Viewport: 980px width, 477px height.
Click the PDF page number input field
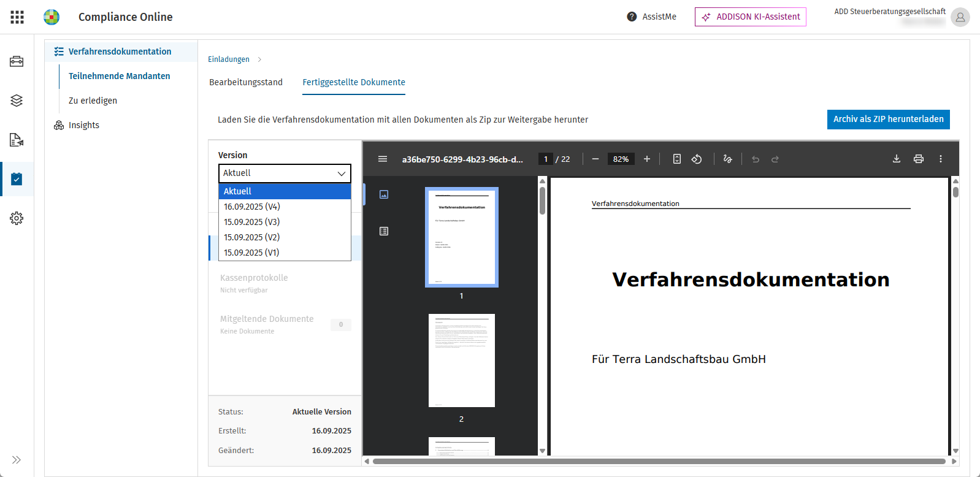point(546,159)
